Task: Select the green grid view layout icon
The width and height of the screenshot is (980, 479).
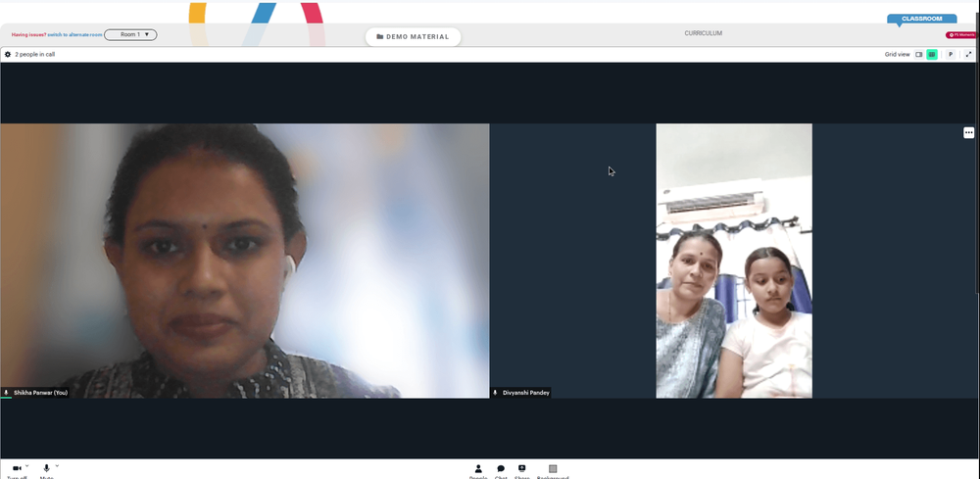Action: [x=932, y=54]
